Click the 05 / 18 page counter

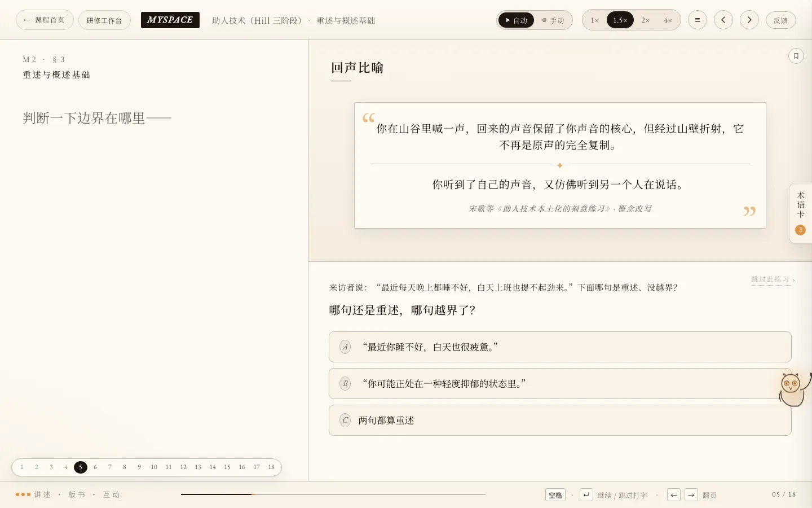(784, 494)
